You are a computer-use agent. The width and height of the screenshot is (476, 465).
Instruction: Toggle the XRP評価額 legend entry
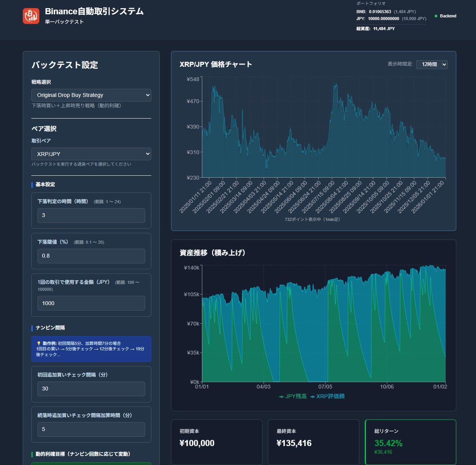[x=327, y=396]
